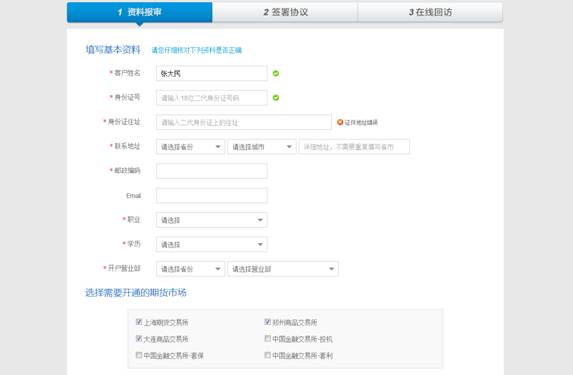Image resolution: width=573 pixels, height=375 pixels.
Task: Toggle 郑州商品交易所 checkbox
Action: coord(267,322)
